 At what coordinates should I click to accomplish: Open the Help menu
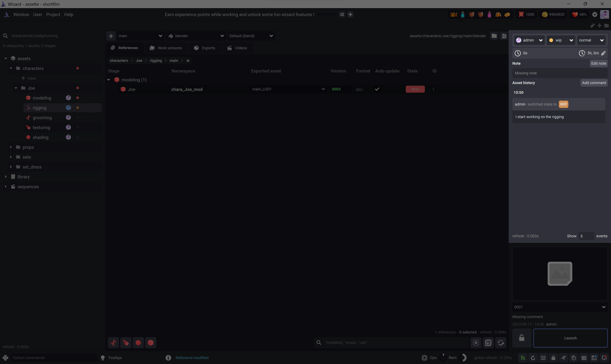point(69,14)
